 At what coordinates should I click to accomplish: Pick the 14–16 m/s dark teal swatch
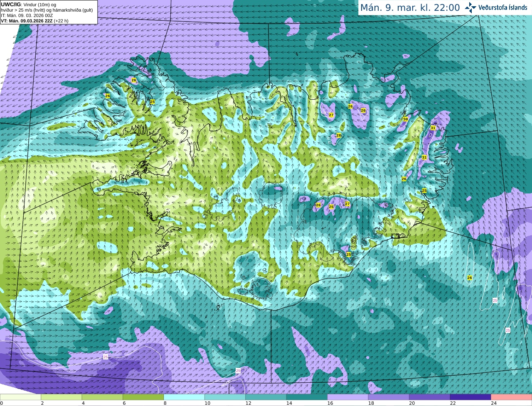(307, 397)
